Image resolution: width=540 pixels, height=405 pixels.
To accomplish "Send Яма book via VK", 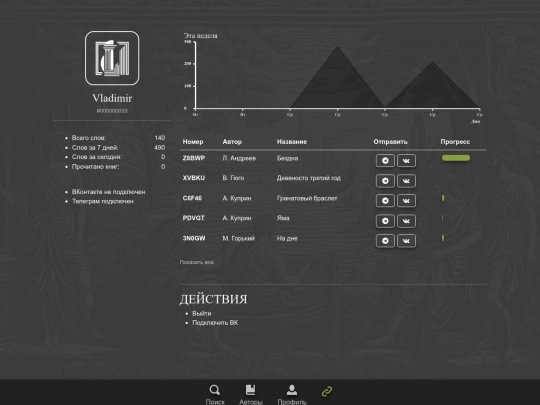I will click(x=406, y=221).
